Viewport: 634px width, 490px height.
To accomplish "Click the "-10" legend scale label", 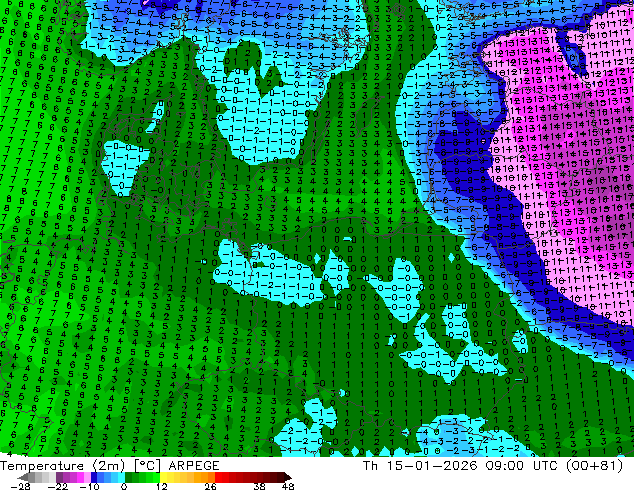I will 89,486.
